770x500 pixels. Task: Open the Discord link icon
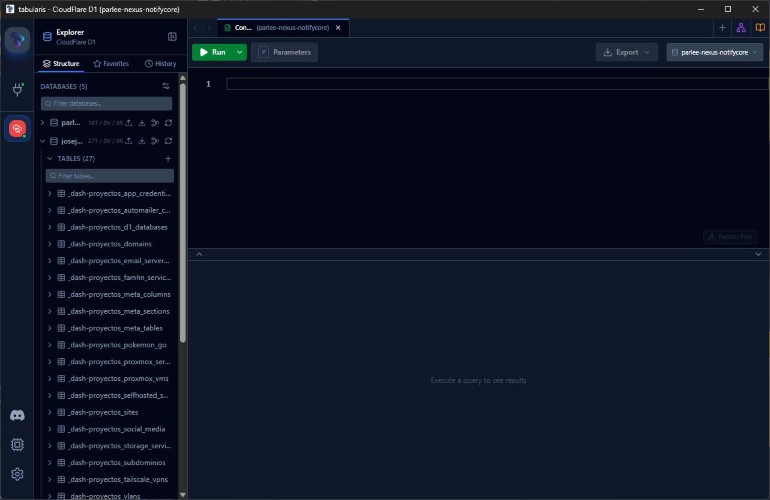coord(17,416)
